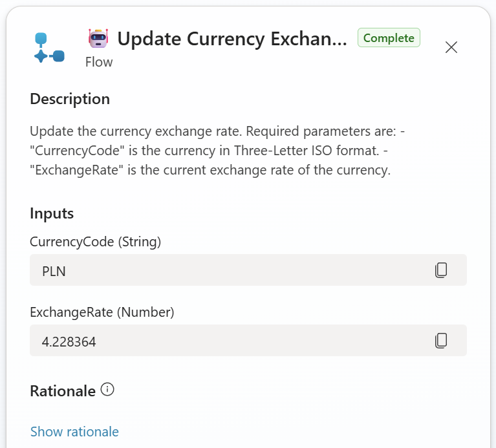Click the 4.228364 exchange rate field
Viewport: 496px width, 448px height.
click(x=226, y=340)
